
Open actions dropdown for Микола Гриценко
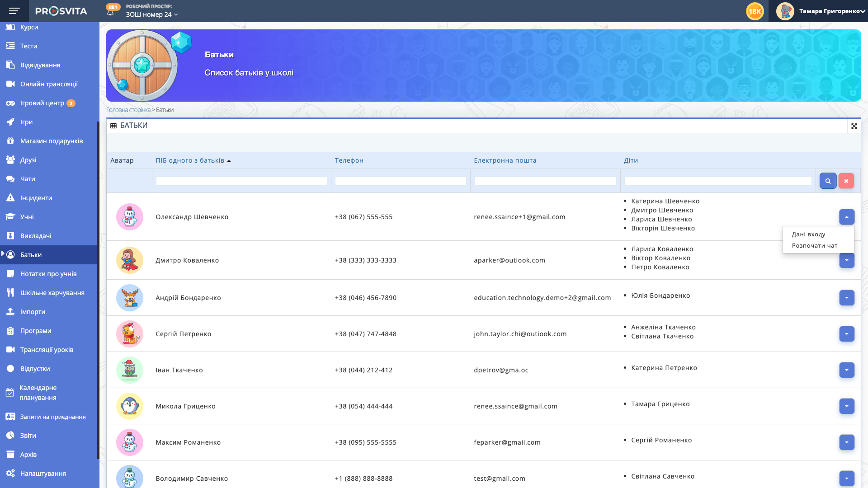point(846,406)
